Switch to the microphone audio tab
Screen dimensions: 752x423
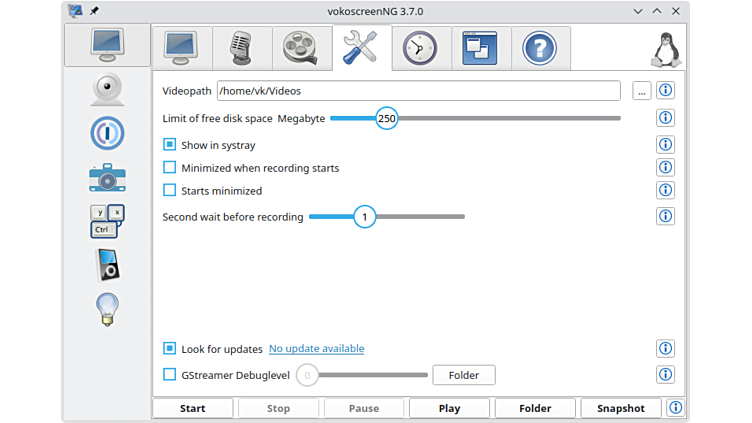pos(241,46)
